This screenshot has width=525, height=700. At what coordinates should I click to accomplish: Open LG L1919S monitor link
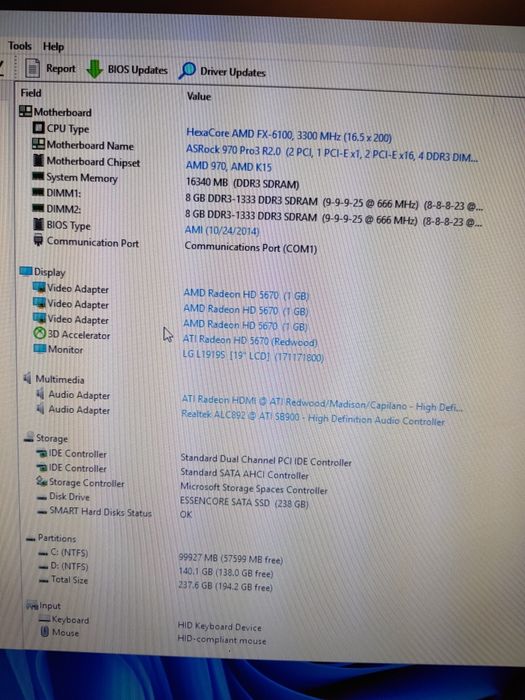253,355
